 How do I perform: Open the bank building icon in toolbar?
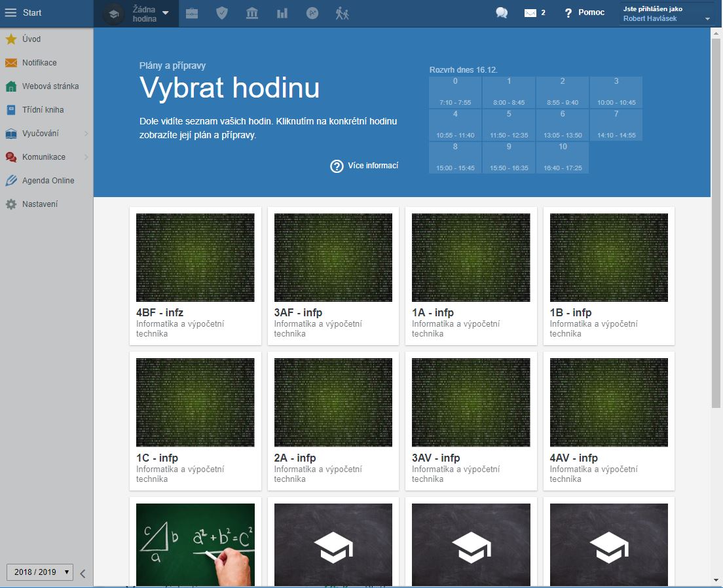(x=252, y=13)
